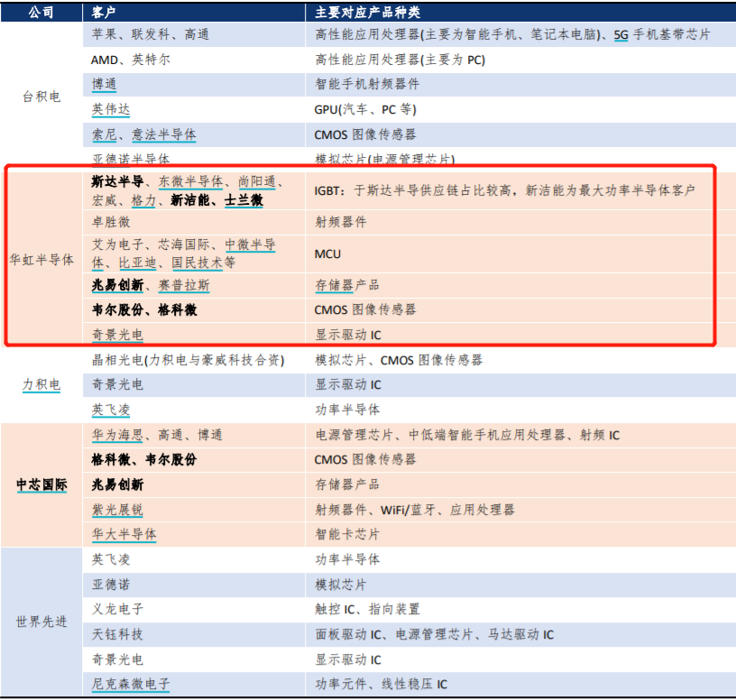Image resolution: width=736 pixels, height=700 pixels.
Task: Click the 华虹半导体 company cell
Action: (x=41, y=259)
